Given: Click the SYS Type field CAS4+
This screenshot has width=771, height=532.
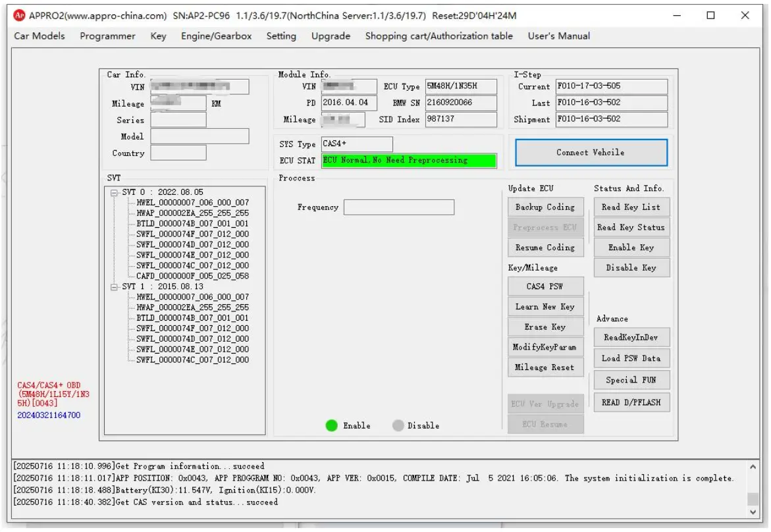Looking at the screenshot, I should point(357,144).
